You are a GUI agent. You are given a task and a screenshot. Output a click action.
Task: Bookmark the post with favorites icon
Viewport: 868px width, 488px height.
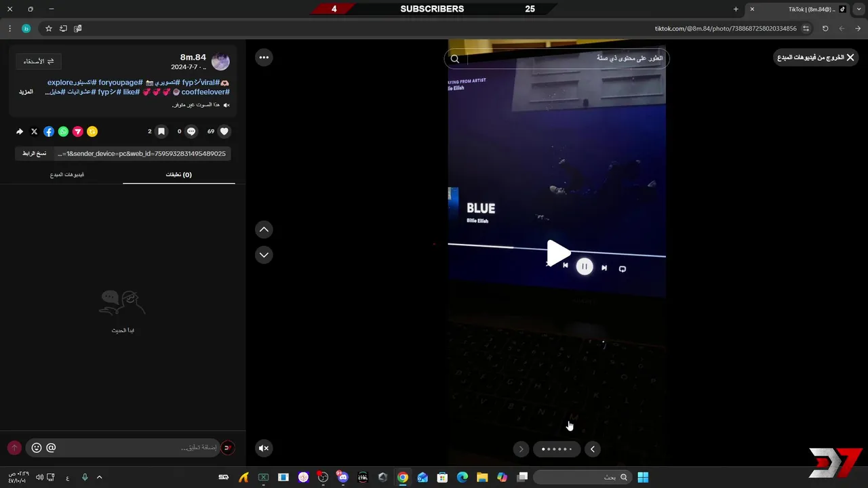coord(161,131)
